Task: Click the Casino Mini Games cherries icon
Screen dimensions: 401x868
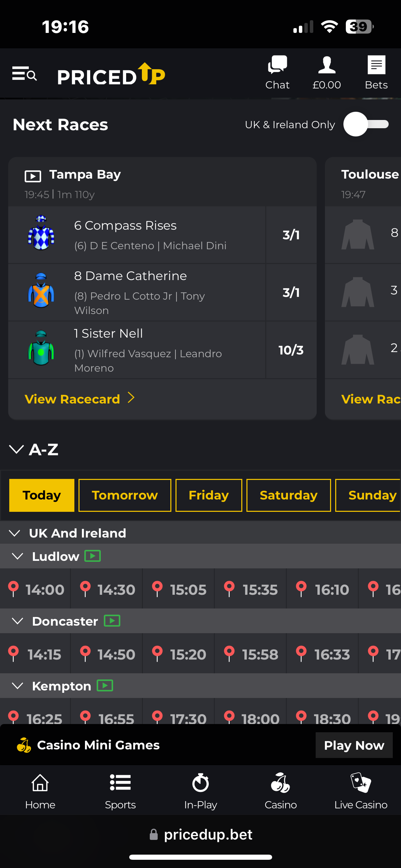Action: tap(23, 745)
